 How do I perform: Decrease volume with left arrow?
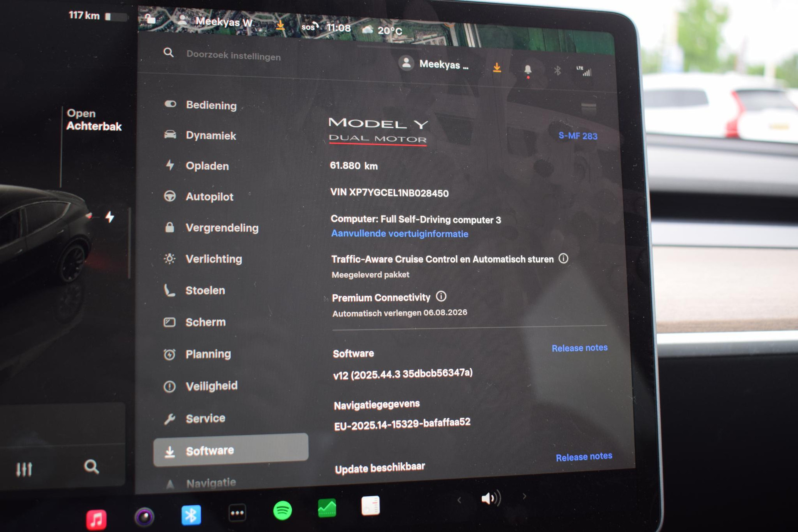coord(459,500)
